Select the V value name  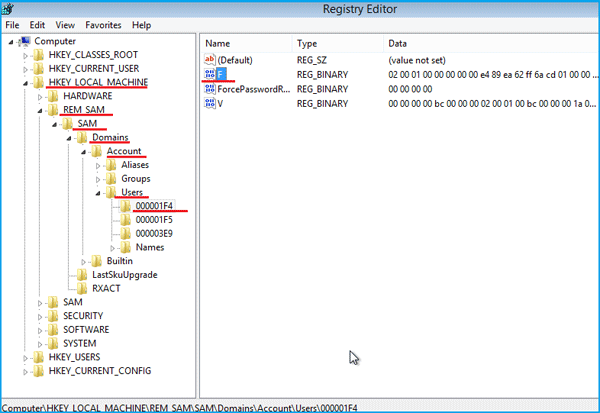(x=220, y=104)
